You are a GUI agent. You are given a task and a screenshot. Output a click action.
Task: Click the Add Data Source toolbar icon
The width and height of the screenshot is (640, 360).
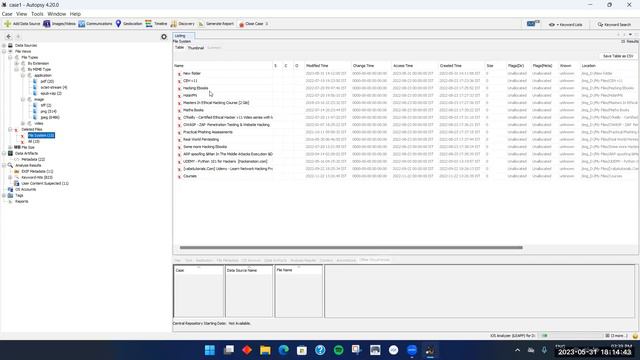coord(8,24)
